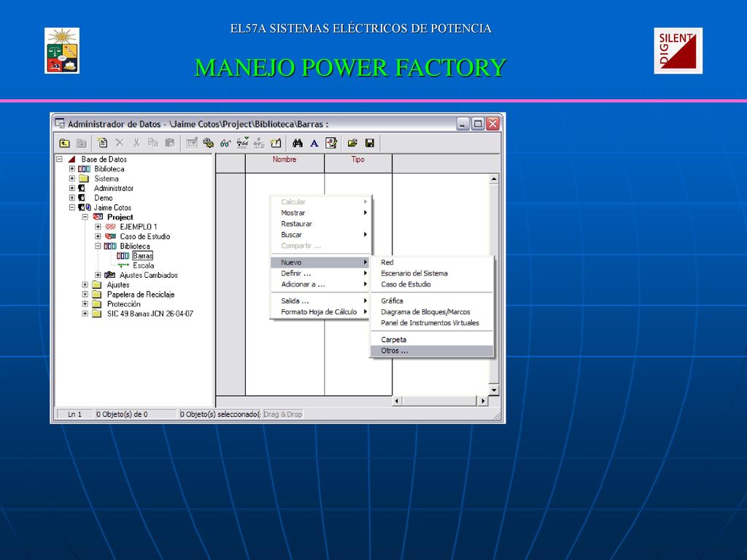Select Caso de Estudio in the tree

[145, 237]
